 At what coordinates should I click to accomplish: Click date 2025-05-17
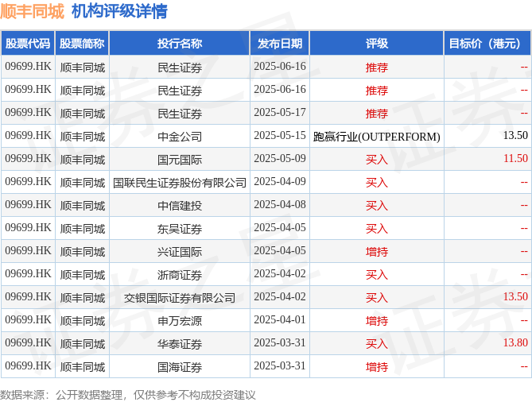[x=280, y=112]
